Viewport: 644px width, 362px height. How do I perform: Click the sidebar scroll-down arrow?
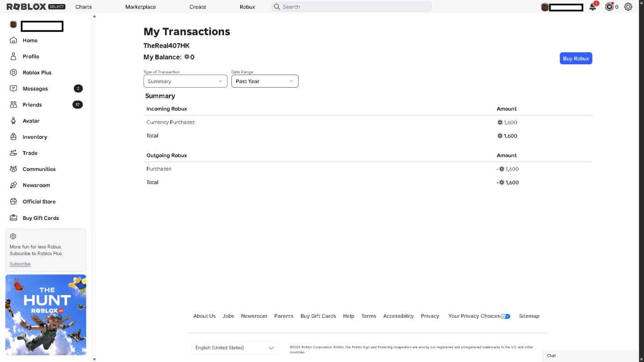(94, 359)
